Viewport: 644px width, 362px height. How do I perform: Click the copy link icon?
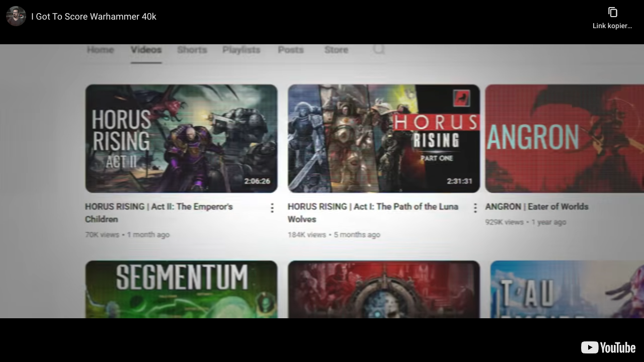pos(612,12)
